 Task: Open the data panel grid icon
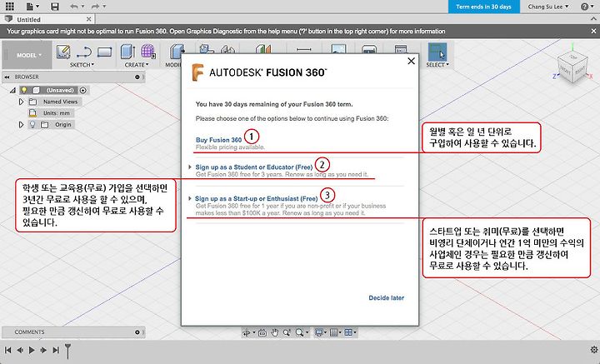point(9,7)
